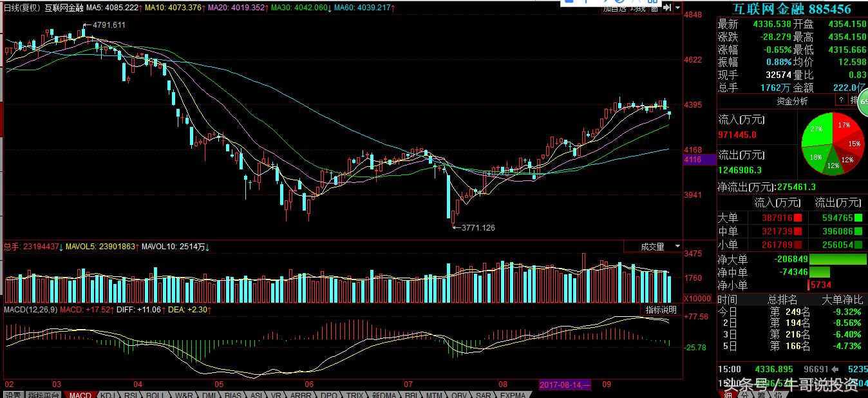868x398 pixels.
Task: Open the MTM indicator tab
Action: pos(435,394)
